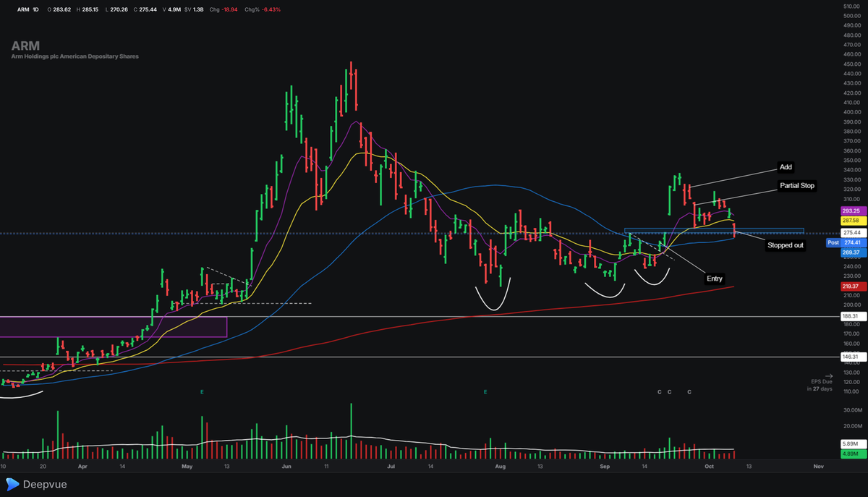Select the purple shaded rectangle zone
868x497 pixels.
(114, 326)
